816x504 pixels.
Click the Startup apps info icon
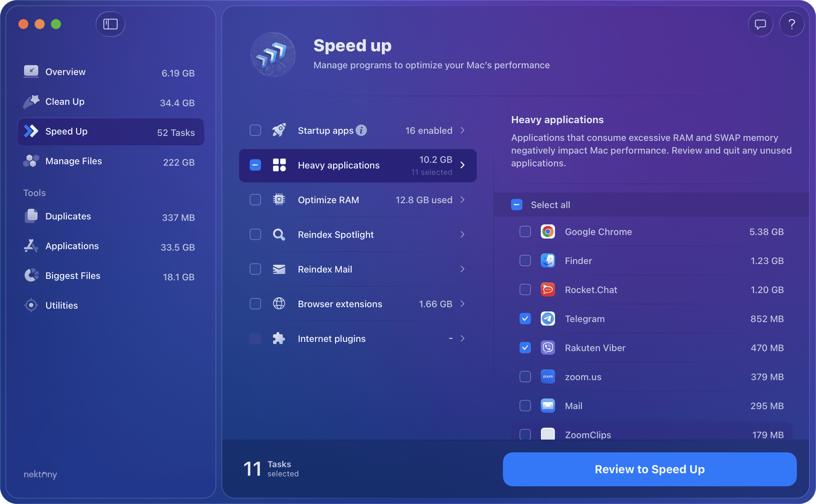pyautogui.click(x=361, y=130)
